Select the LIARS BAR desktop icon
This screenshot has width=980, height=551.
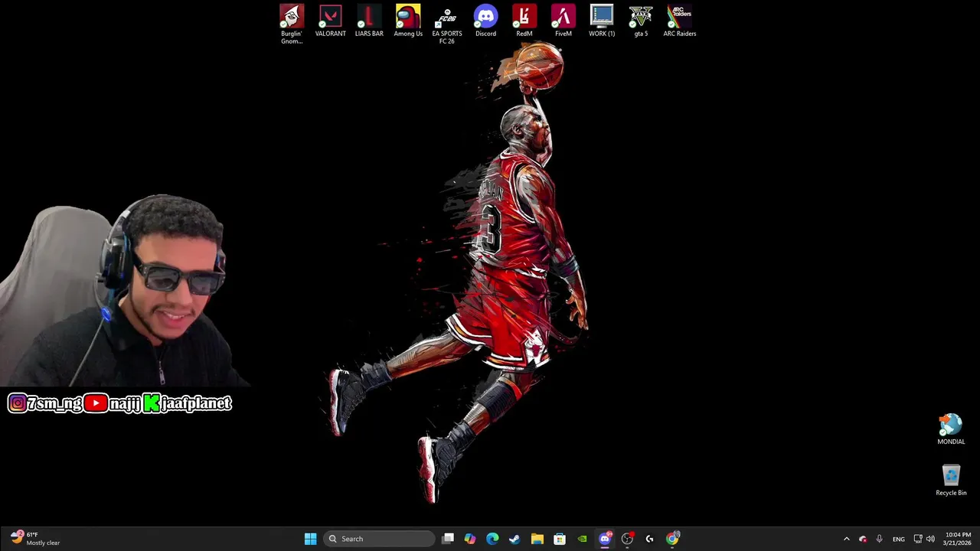point(369,21)
